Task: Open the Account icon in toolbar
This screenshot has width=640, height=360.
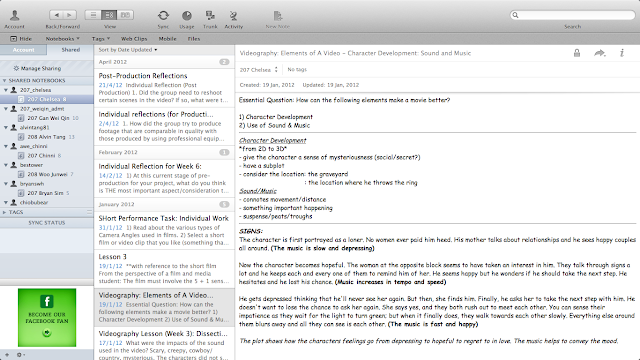Action: [15, 19]
